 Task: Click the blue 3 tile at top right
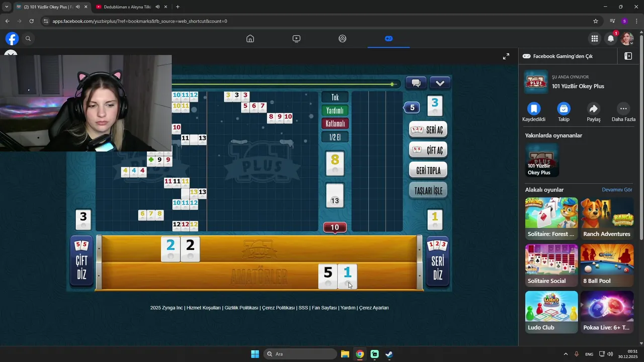(x=435, y=106)
